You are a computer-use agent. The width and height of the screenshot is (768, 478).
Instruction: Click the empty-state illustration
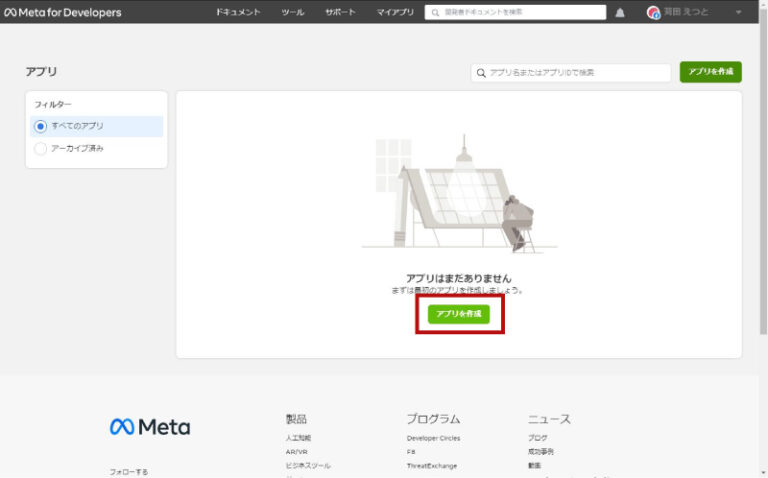(458, 195)
